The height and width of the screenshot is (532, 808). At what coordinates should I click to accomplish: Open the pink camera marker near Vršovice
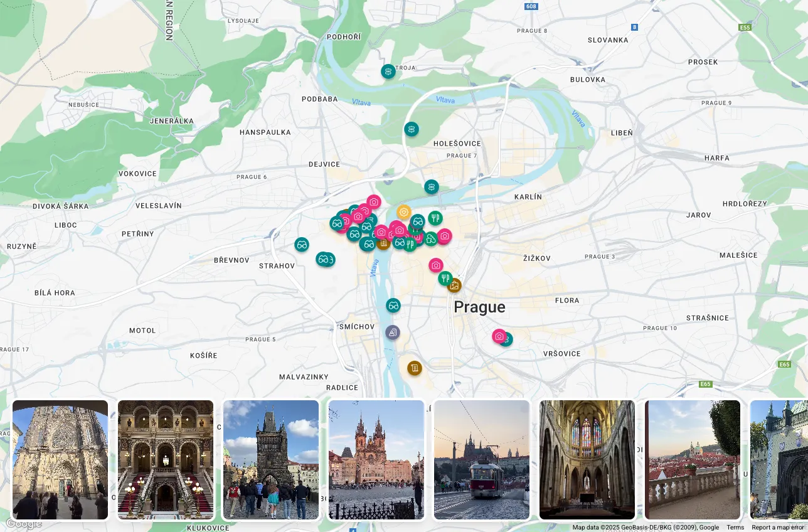(x=499, y=336)
